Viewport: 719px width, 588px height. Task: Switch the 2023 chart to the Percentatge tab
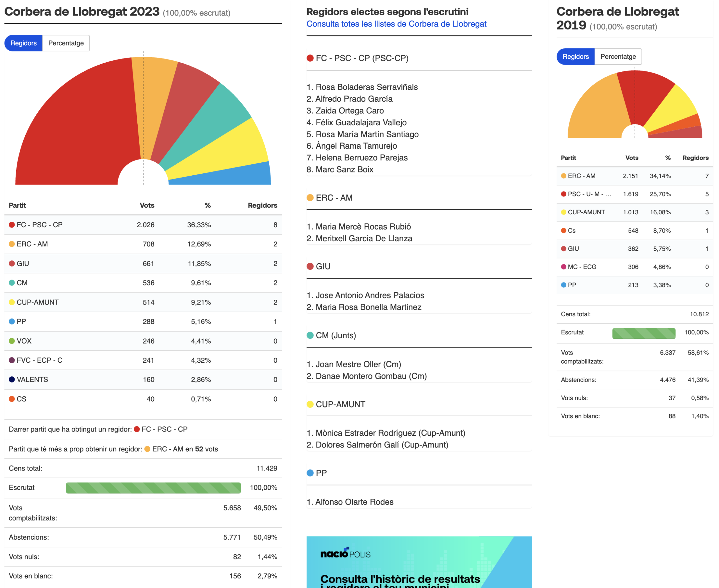coord(66,43)
